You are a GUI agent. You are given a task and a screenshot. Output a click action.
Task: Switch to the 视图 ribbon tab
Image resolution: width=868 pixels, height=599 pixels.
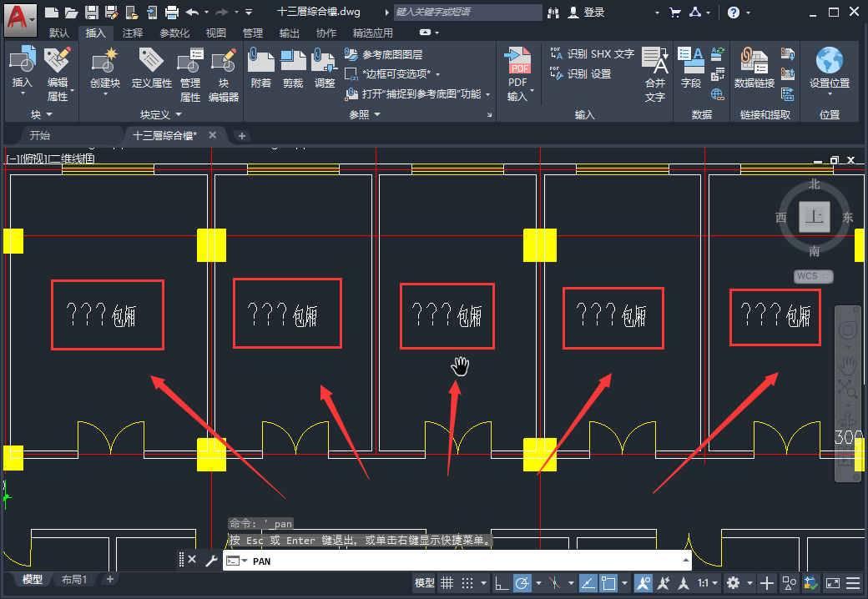216,33
